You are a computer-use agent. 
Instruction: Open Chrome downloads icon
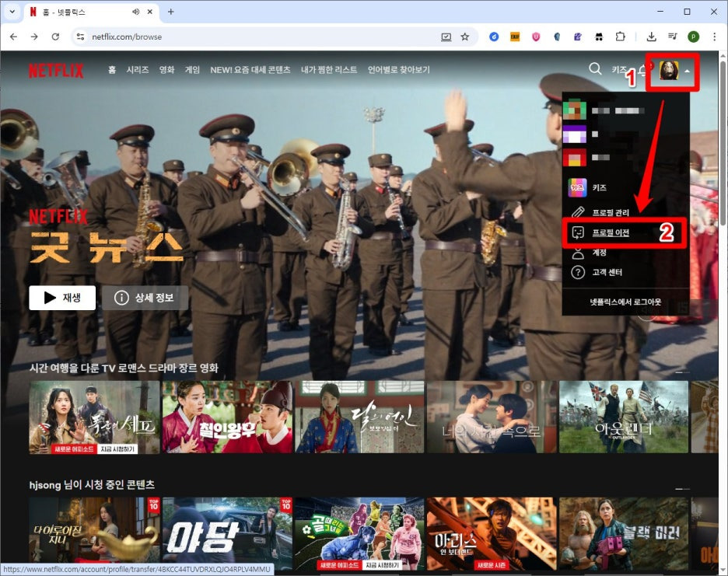(652, 37)
